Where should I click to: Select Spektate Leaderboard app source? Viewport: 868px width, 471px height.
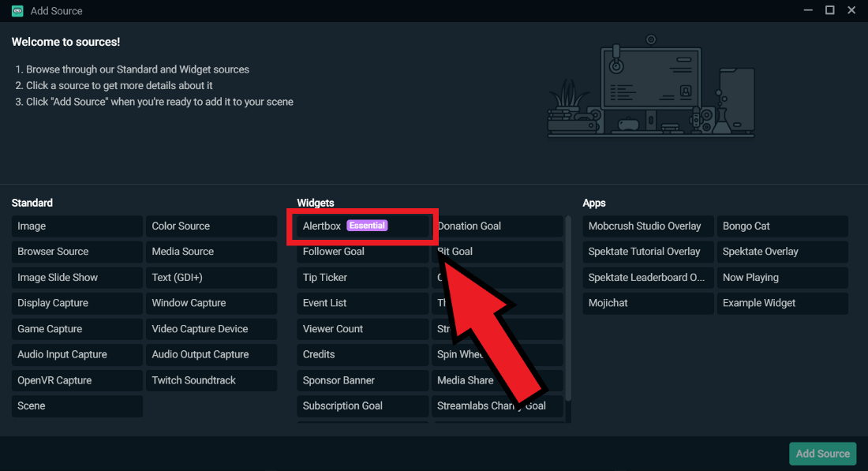click(x=648, y=277)
